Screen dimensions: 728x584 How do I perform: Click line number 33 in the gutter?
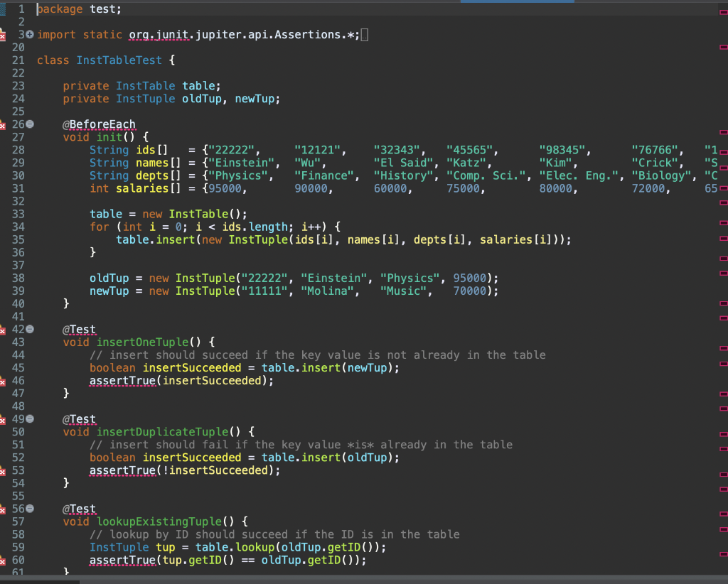click(18, 214)
